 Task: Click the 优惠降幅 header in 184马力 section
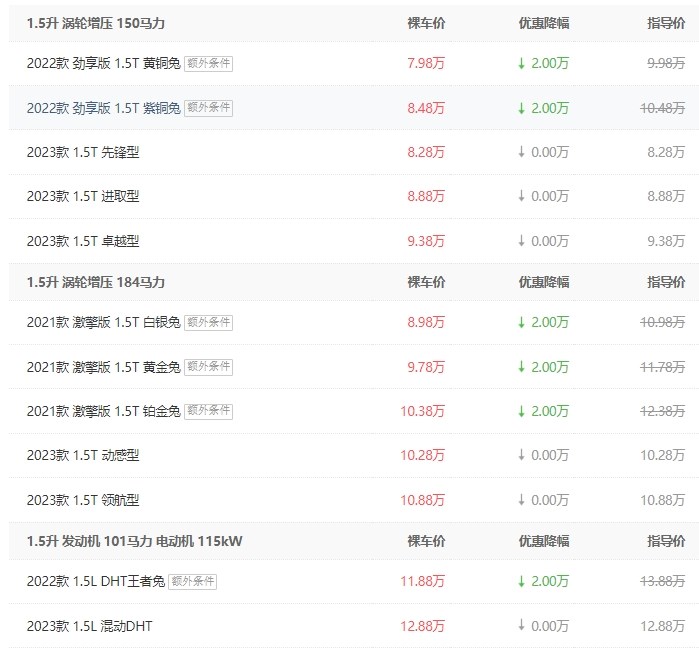[544, 282]
